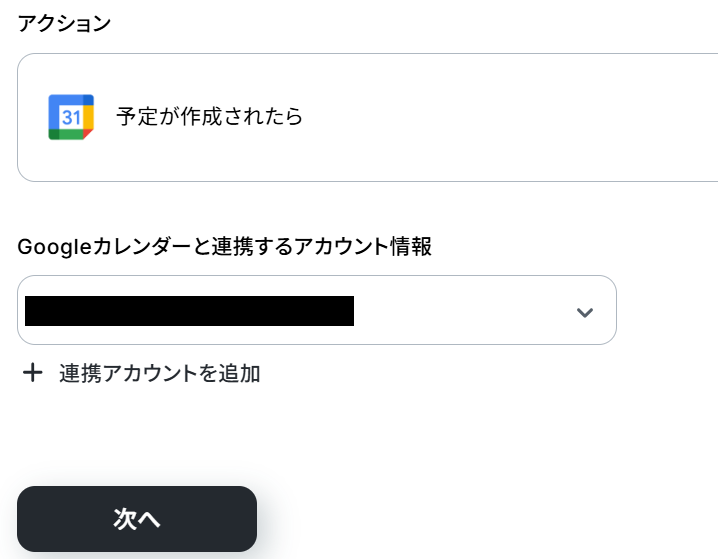Click the 予定が作成されたら text label
Image resolution: width=718 pixels, height=559 pixels.
coord(209,116)
